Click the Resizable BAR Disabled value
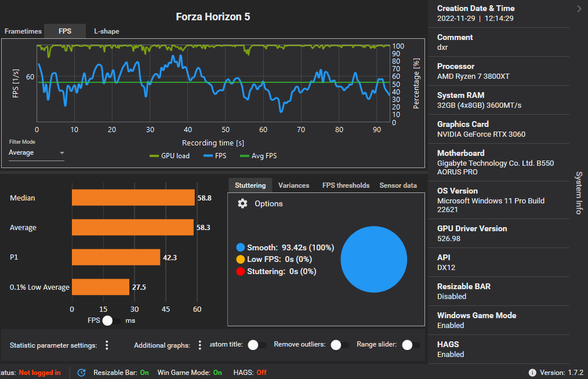The width and height of the screenshot is (588, 379). [452, 296]
